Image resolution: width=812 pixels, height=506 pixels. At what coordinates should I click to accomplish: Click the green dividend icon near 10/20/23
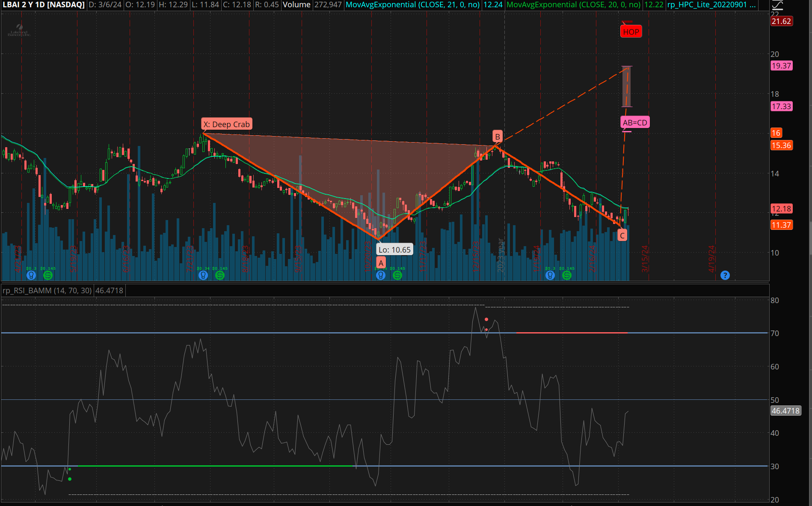click(397, 275)
